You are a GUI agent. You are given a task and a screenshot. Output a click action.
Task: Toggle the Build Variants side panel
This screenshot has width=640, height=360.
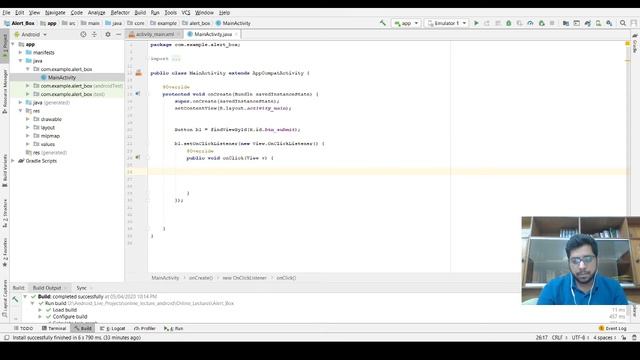(4, 171)
